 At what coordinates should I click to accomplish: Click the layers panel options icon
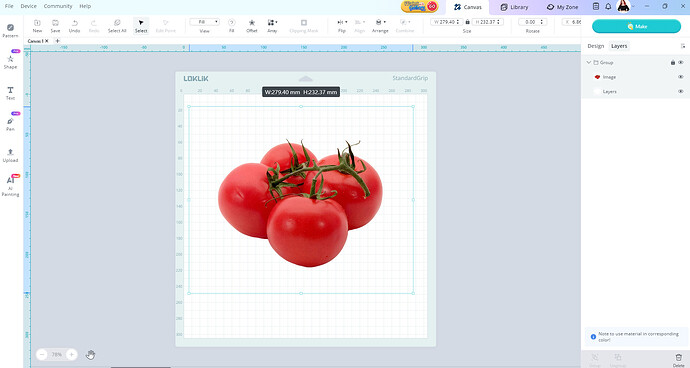click(683, 46)
